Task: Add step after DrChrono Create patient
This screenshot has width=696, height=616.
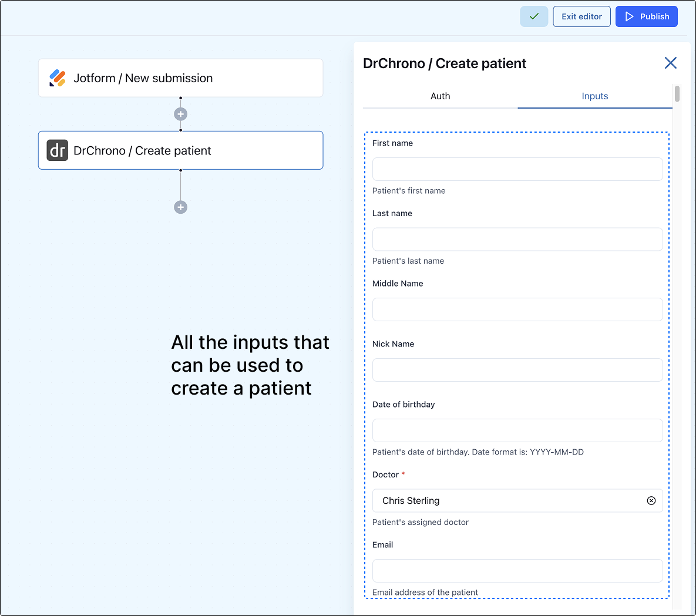Action: pyautogui.click(x=181, y=207)
